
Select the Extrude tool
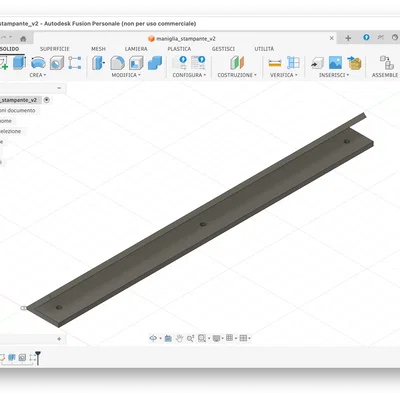click(x=19, y=63)
